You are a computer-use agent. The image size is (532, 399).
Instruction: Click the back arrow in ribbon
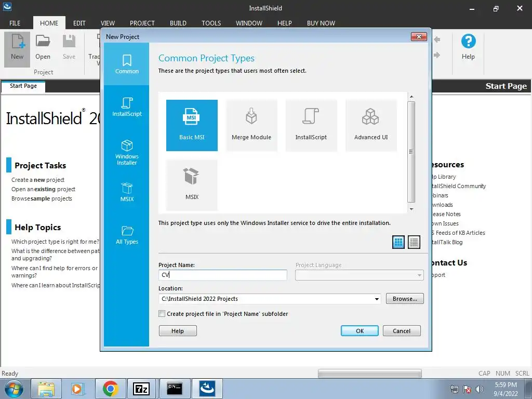(x=437, y=39)
